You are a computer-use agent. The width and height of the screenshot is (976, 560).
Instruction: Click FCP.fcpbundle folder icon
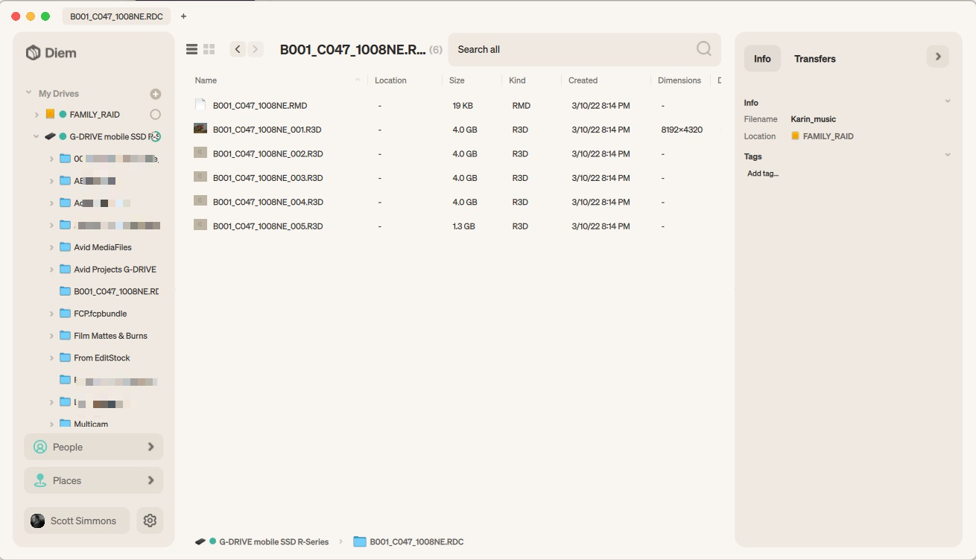[65, 314]
